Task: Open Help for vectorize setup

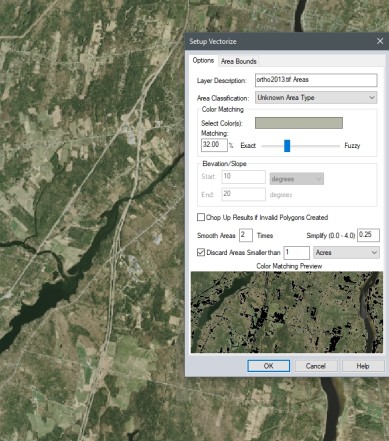Action: [363, 366]
